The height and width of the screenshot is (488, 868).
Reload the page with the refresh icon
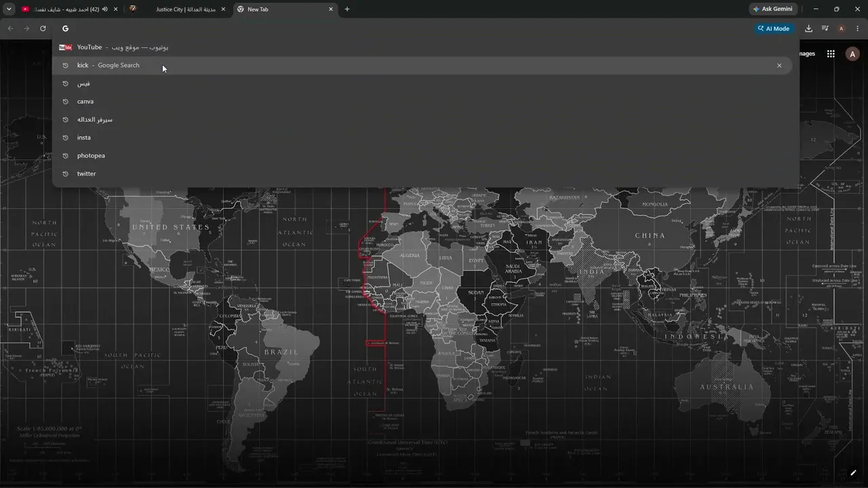pyautogui.click(x=43, y=28)
